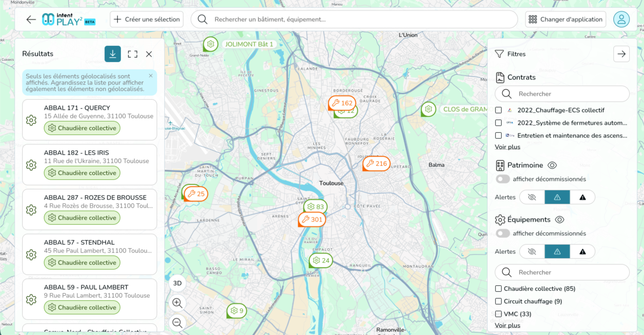Open the green equipment cluster 9
The width and height of the screenshot is (644, 335).
(x=237, y=311)
